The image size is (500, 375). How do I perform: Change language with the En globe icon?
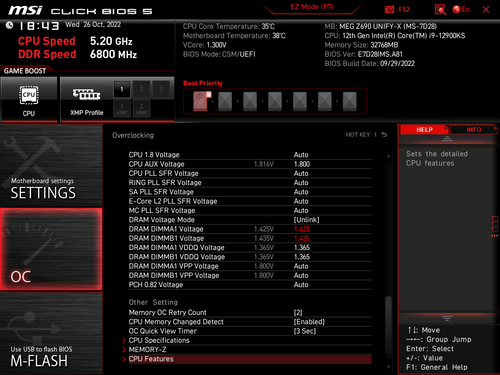tap(461, 9)
